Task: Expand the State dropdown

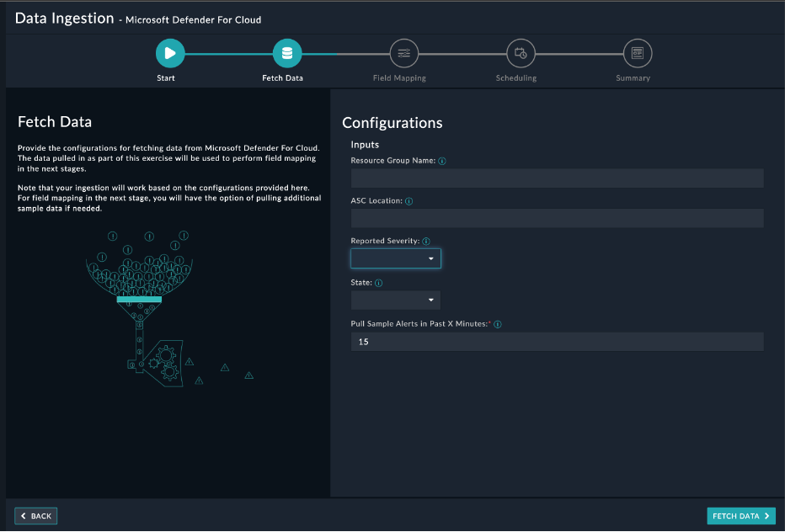Action: pyautogui.click(x=396, y=300)
